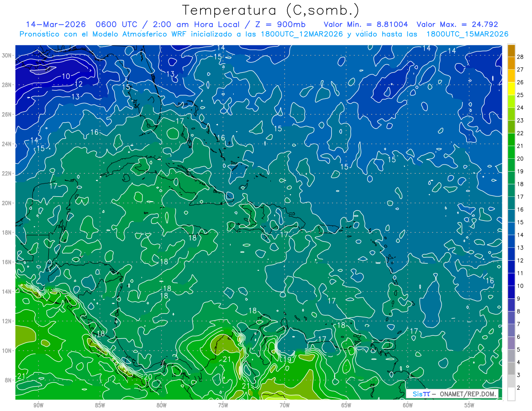Click the "1800UTC_15MAR2026" valid-until time
This screenshot has height=411, width=532.
(467, 34)
